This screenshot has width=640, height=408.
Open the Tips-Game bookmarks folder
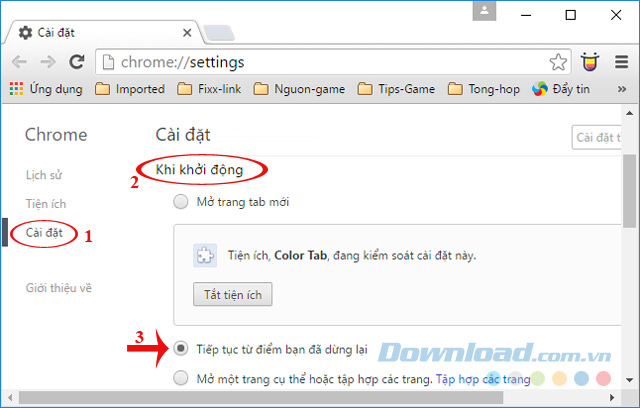[x=396, y=89]
